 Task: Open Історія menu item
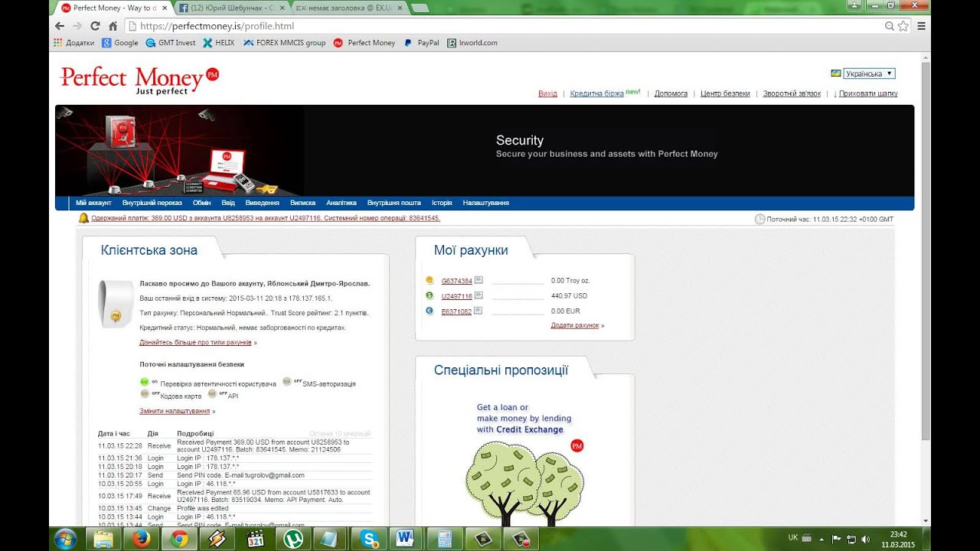[442, 203]
